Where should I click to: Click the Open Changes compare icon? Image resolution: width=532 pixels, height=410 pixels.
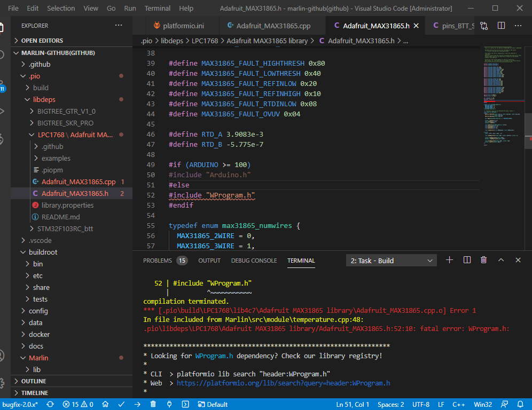tap(484, 26)
